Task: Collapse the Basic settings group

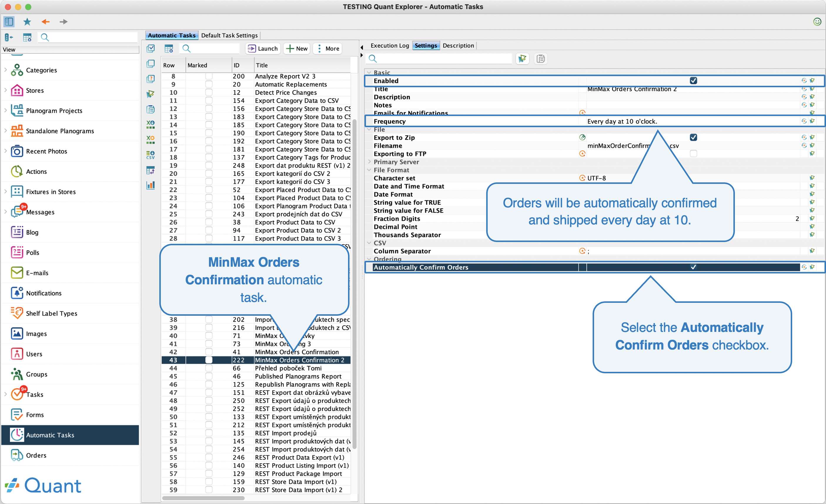Action: tap(369, 73)
